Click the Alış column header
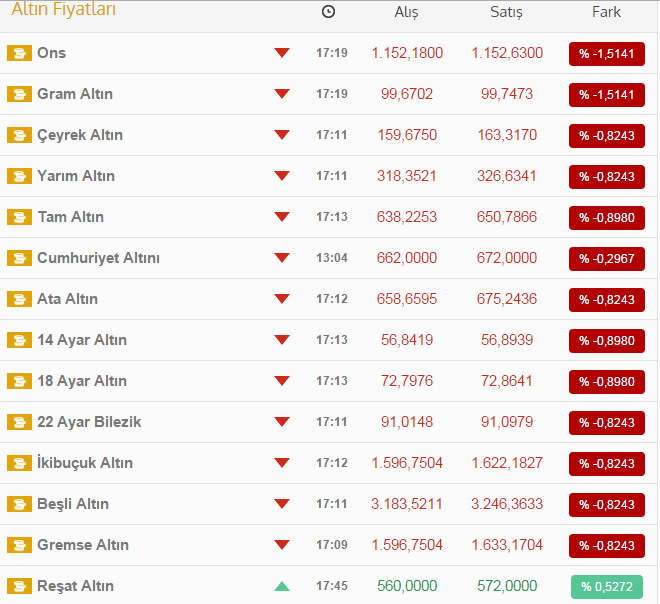Screen dimensions: 660x604 [x=406, y=12]
